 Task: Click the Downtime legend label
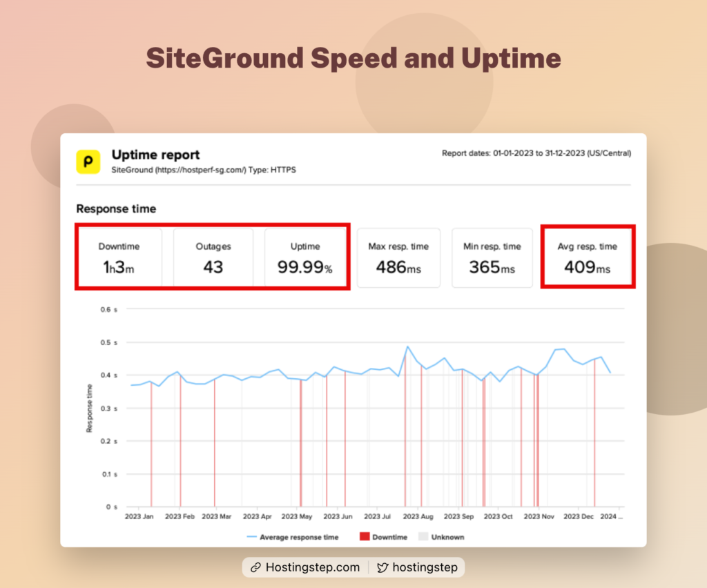389,537
